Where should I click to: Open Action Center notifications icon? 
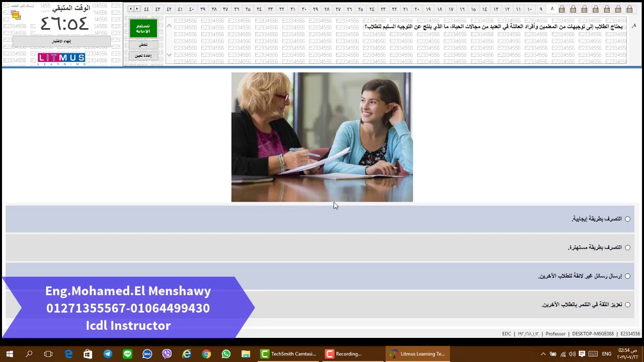tap(582, 354)
